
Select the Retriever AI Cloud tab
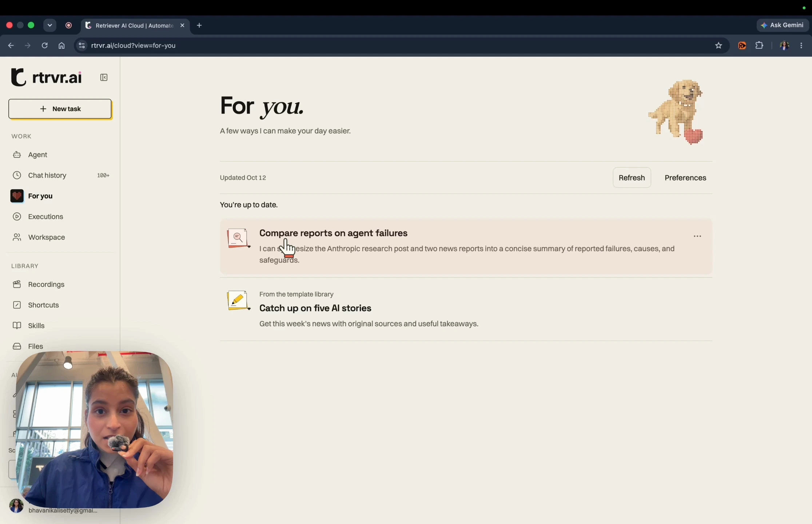(x=135, y=25)
